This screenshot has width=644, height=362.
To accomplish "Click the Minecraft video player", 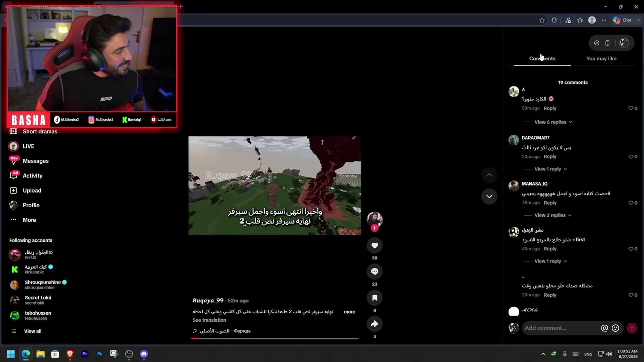I will [275, 186].
